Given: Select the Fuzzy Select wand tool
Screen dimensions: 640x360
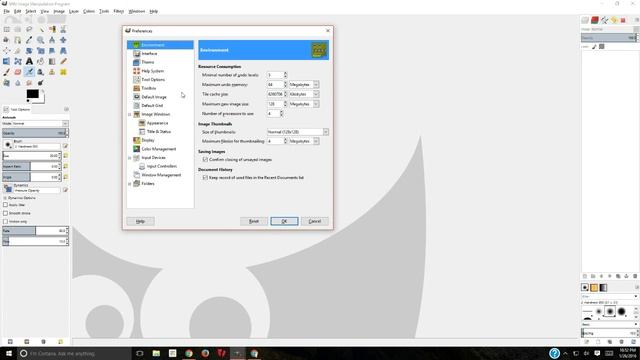Looking at the screenshot, I should (41, 29).
